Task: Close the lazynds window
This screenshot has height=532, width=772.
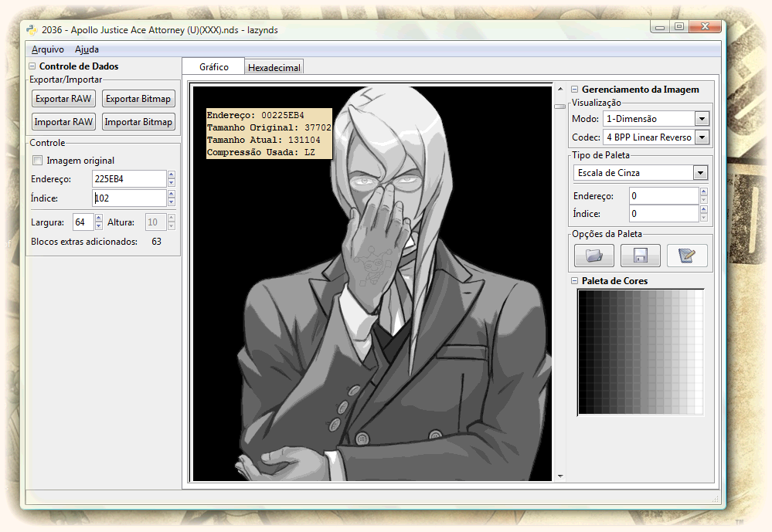Action: [705, 26]
